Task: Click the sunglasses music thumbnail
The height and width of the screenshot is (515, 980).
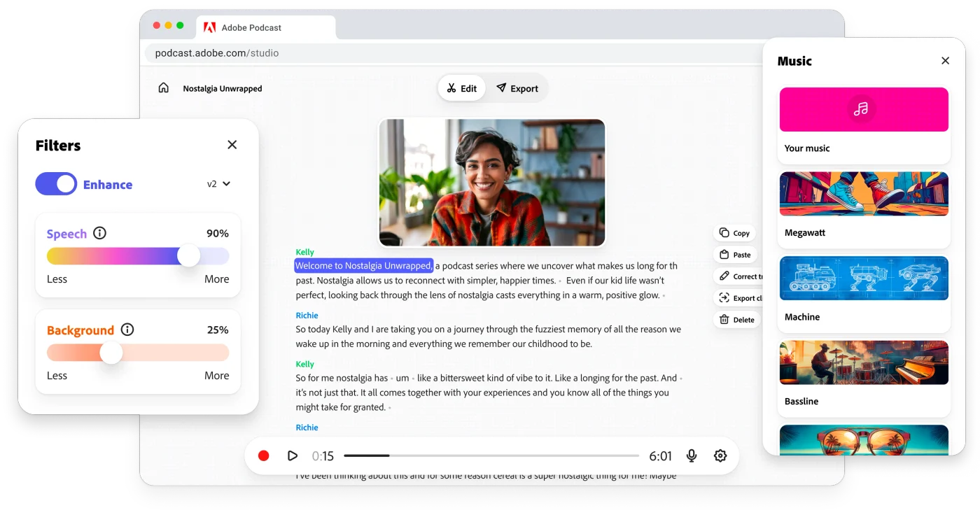Action: [x=864, y=440]
